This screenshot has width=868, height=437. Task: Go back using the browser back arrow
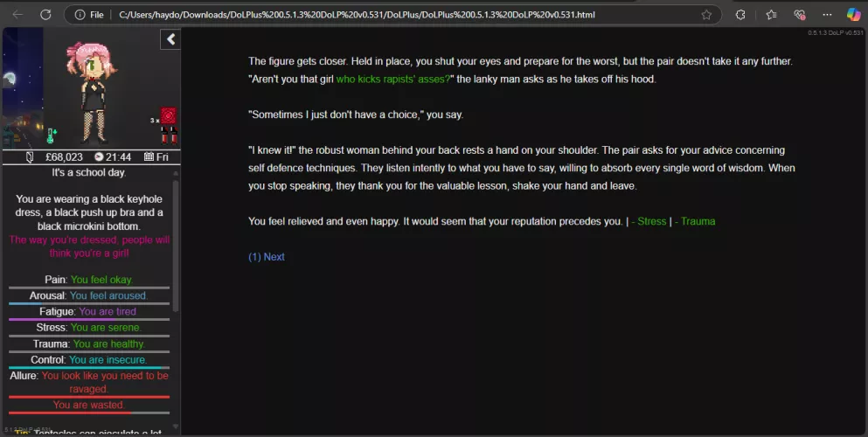[17, 15]
